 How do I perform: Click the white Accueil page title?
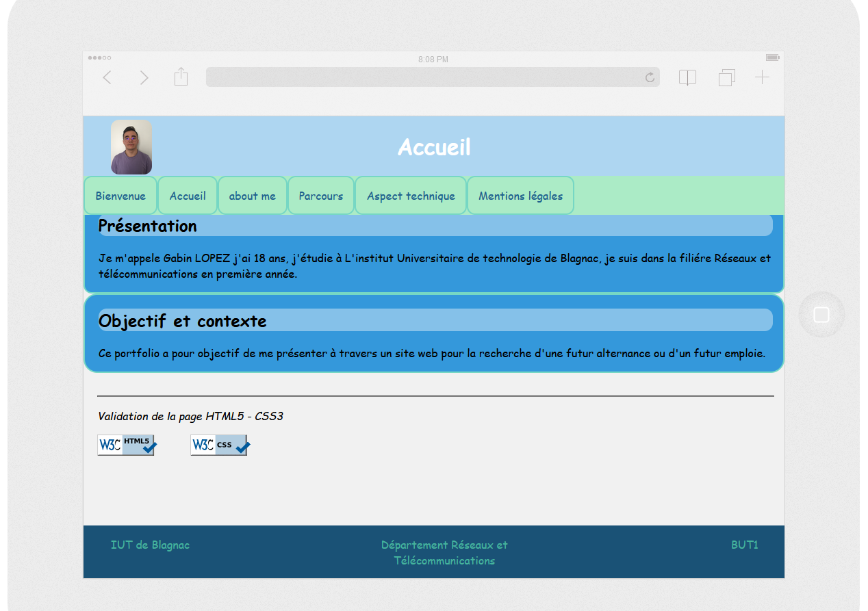coord(434,147)
